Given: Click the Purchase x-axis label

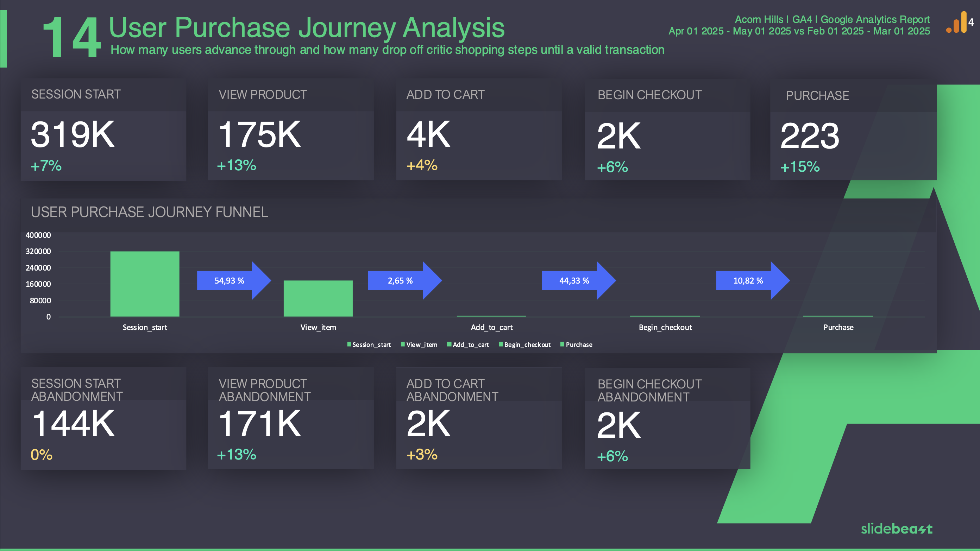Looking at the screenshot, I should 838,328.
